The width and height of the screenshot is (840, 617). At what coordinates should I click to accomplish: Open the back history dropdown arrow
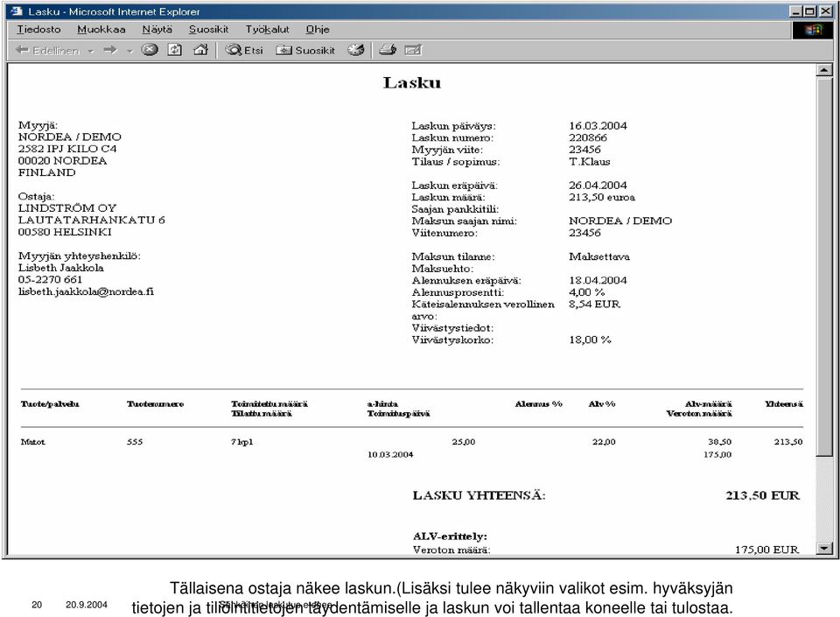91,52
